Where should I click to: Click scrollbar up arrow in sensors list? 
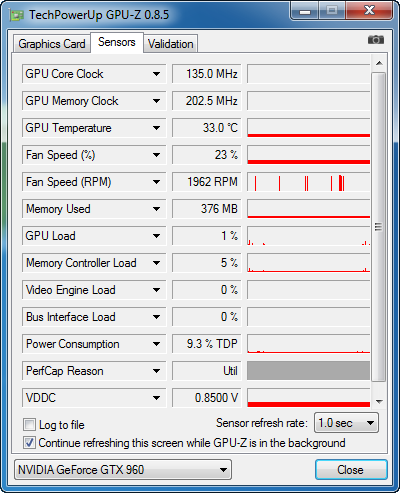(x=379, y=63)
